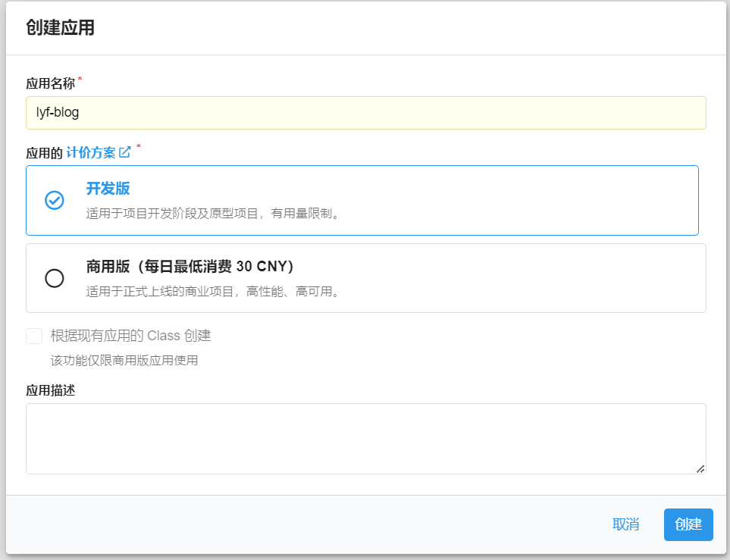This screenshot has height=560, width=730.
Task: Click the 应用描述 label
Action: (51, 390)
